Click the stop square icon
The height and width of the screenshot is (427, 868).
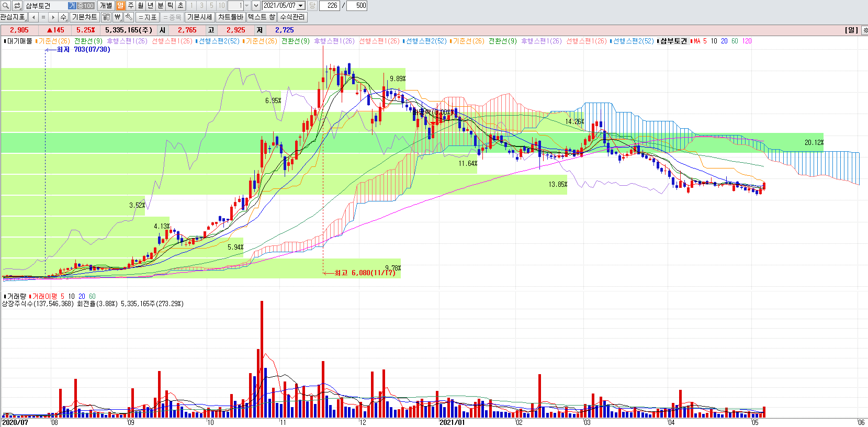pyautogui.click(x=43, y=17)
